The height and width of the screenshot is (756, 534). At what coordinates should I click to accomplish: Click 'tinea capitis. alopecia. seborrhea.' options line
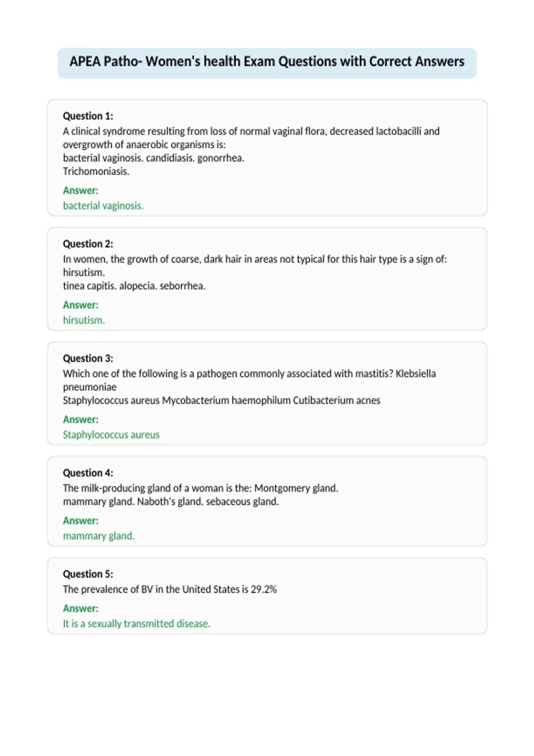(134, 286)
